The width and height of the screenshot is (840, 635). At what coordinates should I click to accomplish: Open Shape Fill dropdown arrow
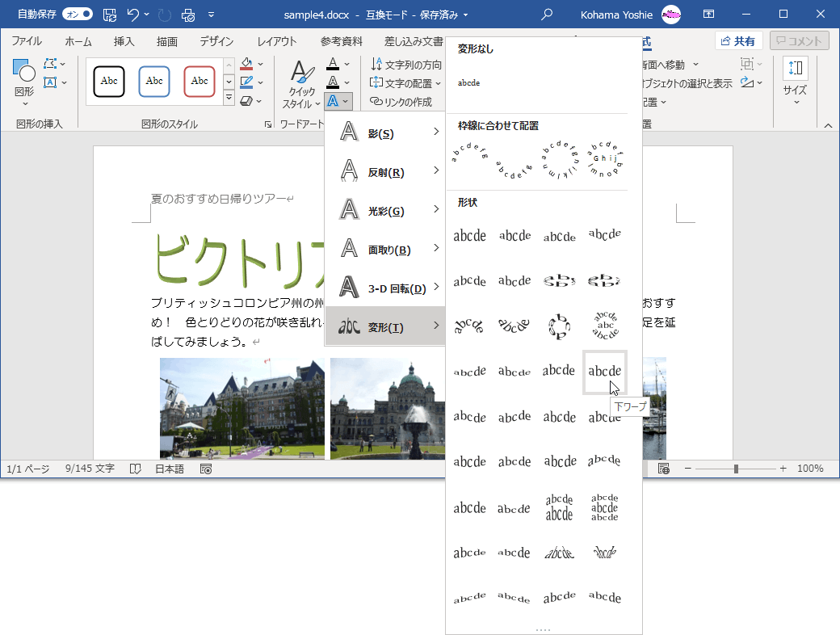pyautogui.click(x=260, y=65)
